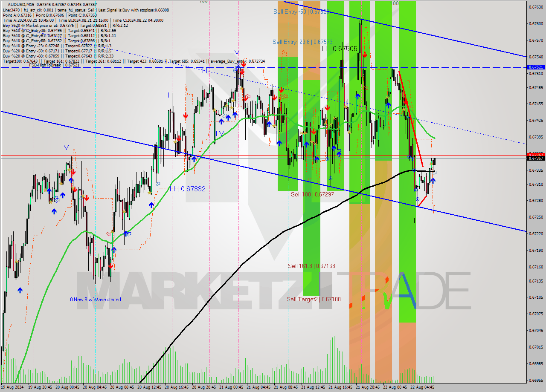Click the 'Sell Target2 | 0.67108' label

point(314,299)
